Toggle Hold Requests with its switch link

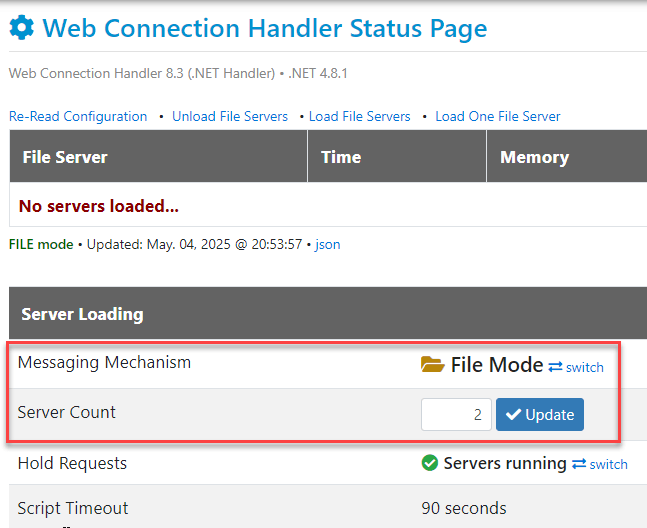[600, 464]
